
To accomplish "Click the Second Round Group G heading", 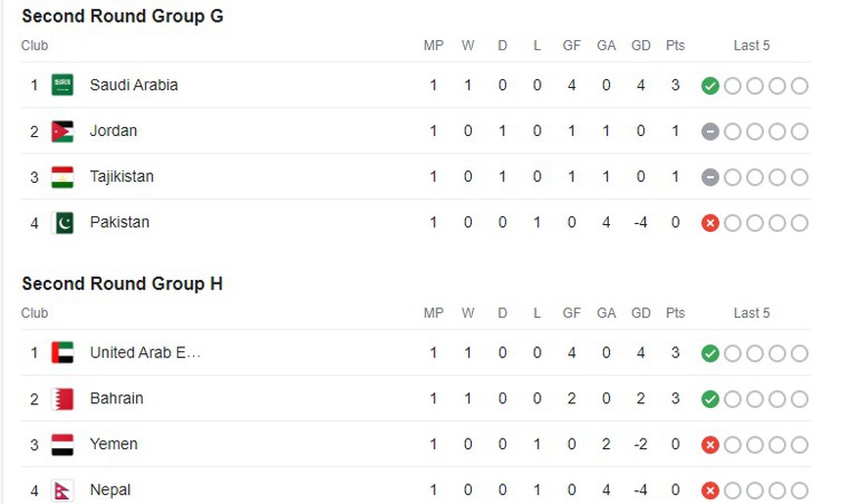I will coord(122,16).
